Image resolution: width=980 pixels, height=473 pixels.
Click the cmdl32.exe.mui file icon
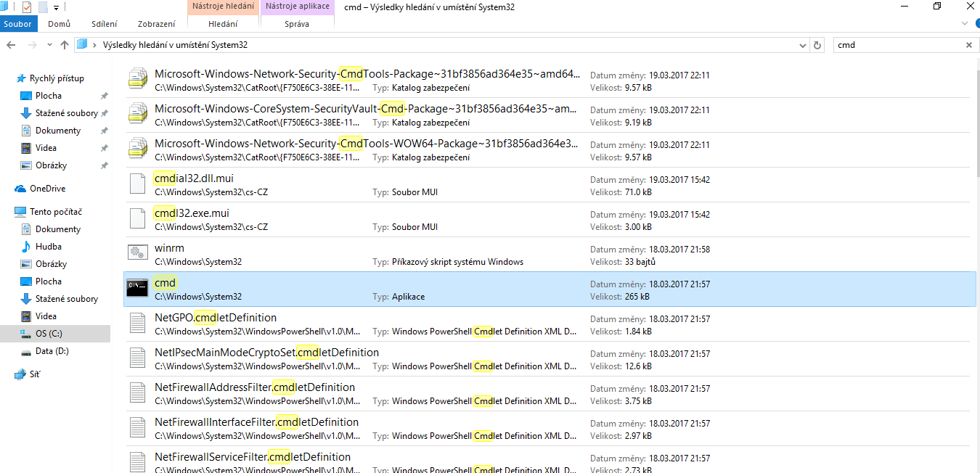click(138, 219)
